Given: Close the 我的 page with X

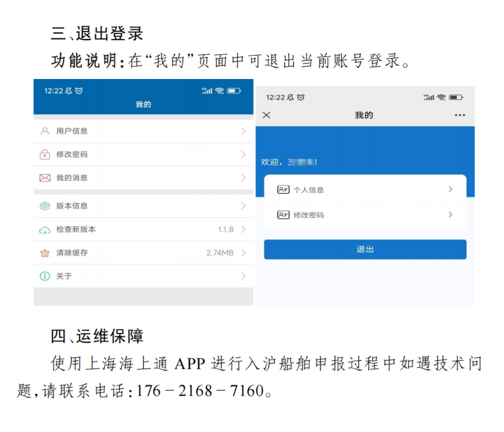Looking at the screenshot, I should coord(267,115).
